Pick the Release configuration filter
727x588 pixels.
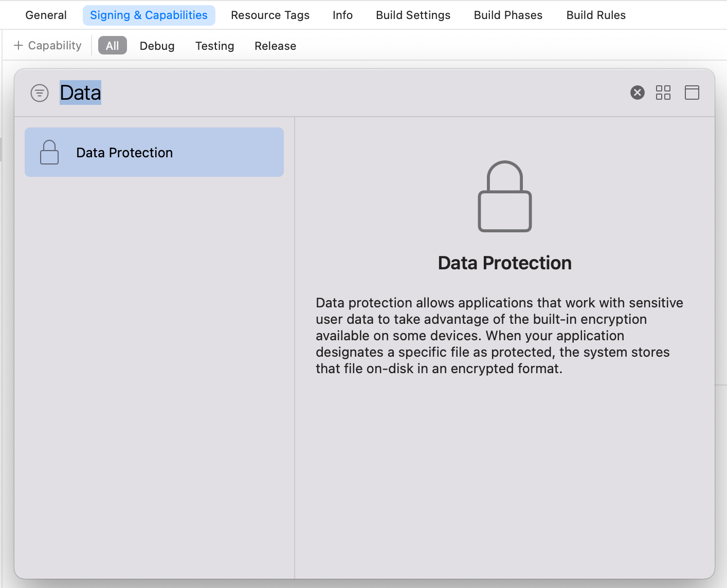click(275, 46)
